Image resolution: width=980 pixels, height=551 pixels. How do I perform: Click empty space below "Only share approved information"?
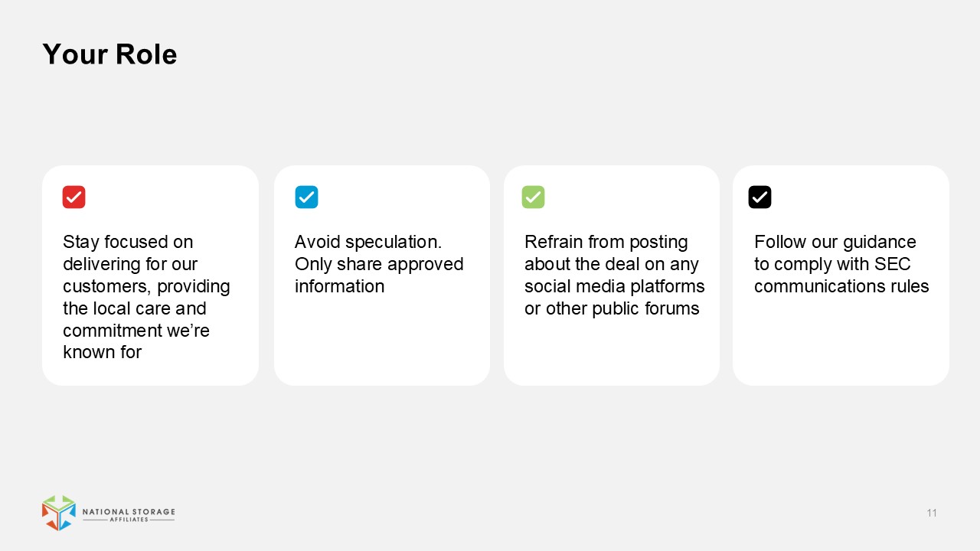click(x=381, y=337)
